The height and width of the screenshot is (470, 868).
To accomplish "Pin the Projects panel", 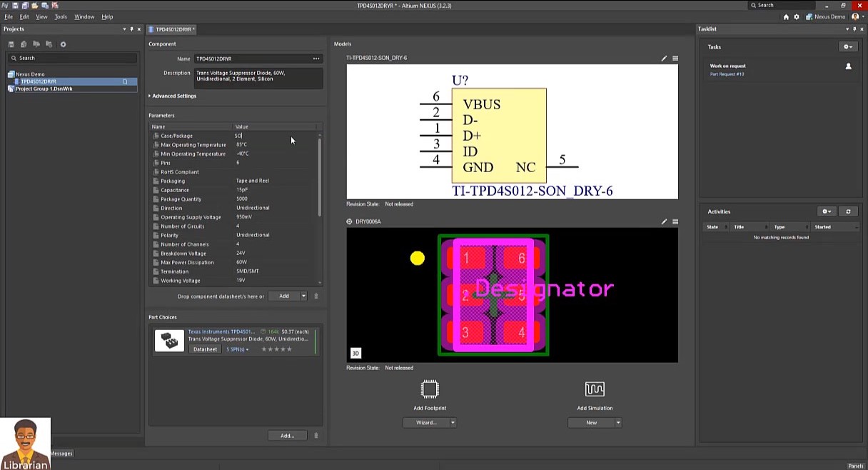I will pyautogui.click(x=131, y=29).
